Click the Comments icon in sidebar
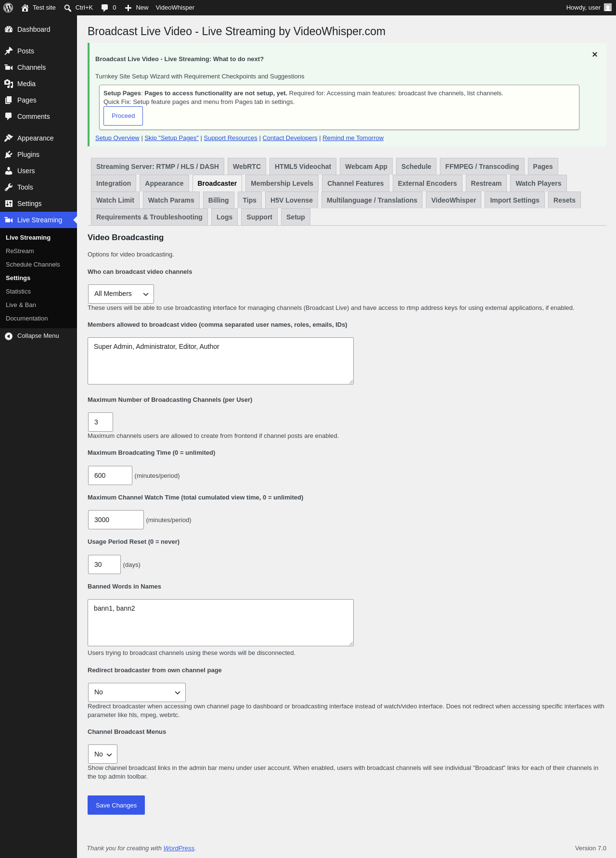Viewport: 616px width, 858px height. pos(9,116)
